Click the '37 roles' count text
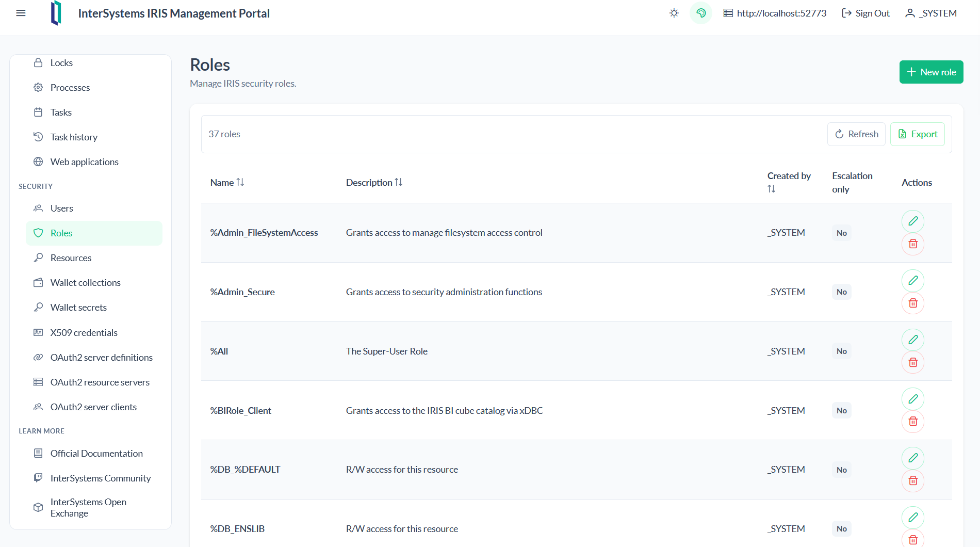Screen dimensions: 980x547 pos(224,134)
